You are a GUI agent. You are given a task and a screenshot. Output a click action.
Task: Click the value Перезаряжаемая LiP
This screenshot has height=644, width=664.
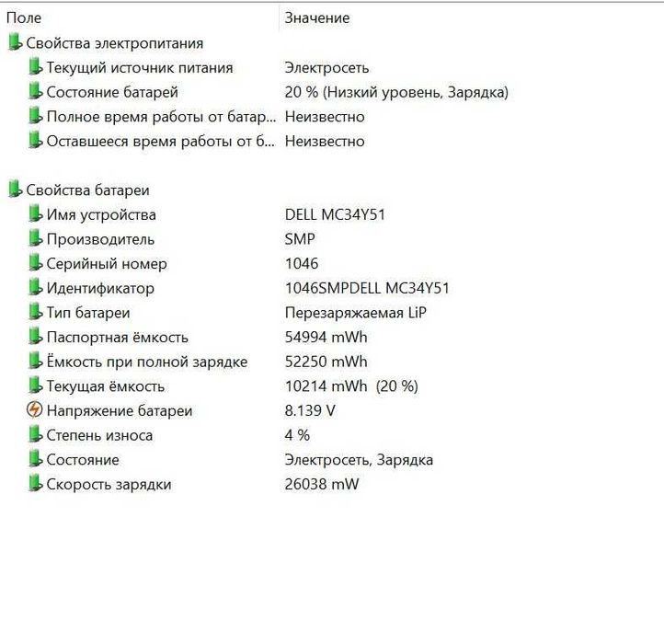pos(356,313)
